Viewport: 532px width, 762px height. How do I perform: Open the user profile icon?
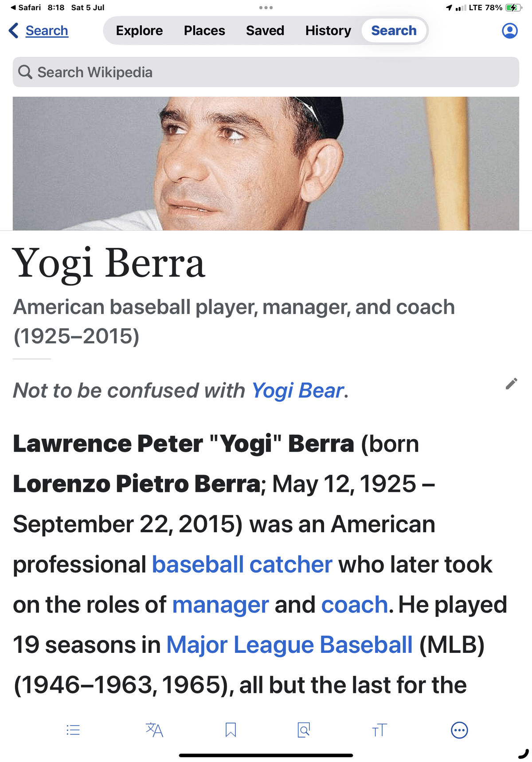[509, 31]
